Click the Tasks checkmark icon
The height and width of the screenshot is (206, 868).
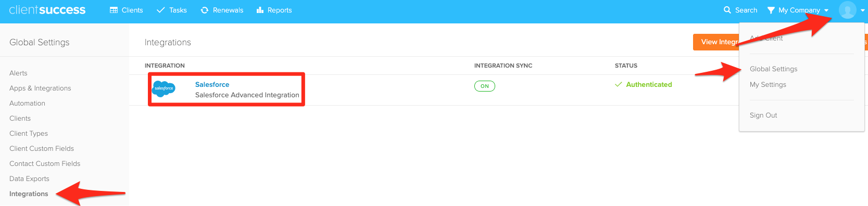coord(161,10)
